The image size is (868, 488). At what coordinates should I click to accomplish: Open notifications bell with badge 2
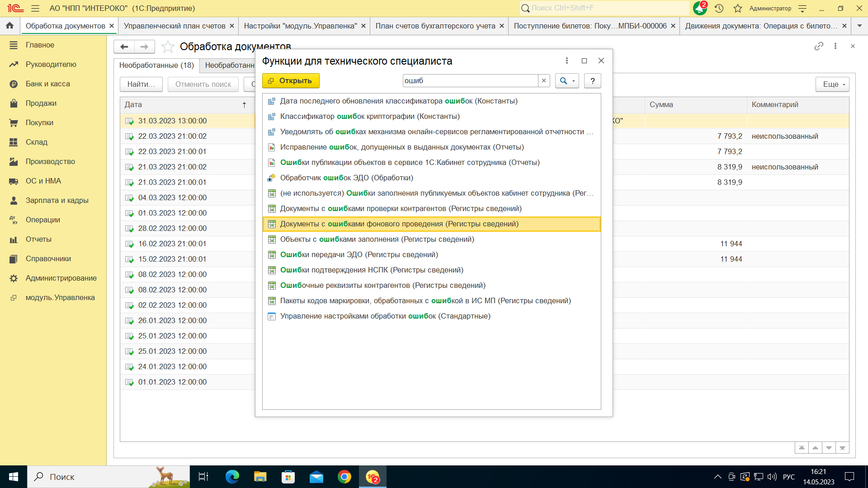(700, 8)
